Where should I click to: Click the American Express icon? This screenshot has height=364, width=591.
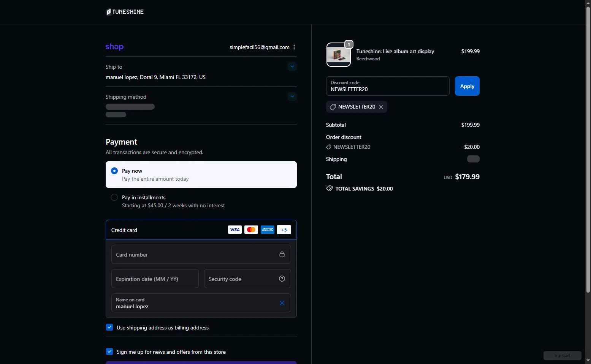[268, 230]
